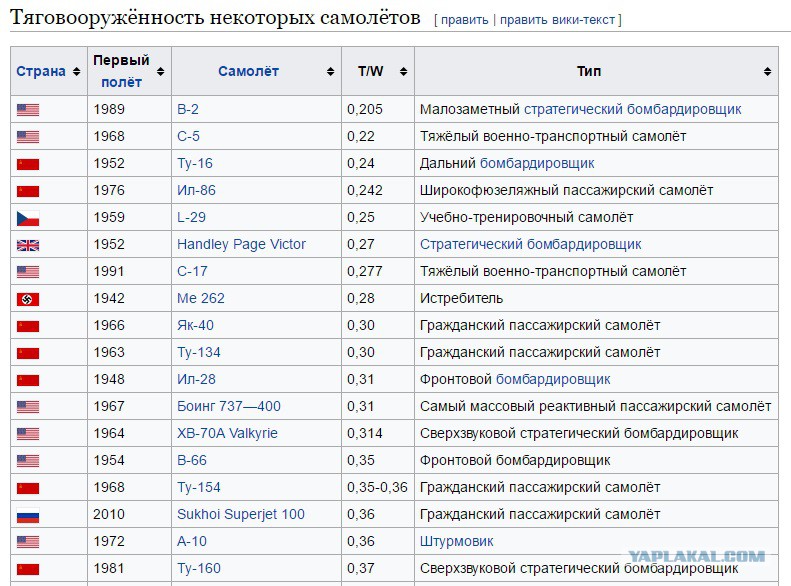Open the Ту-16 aircraft article
The height and width of the screenshot is (586, 791).
click(195, 163)
